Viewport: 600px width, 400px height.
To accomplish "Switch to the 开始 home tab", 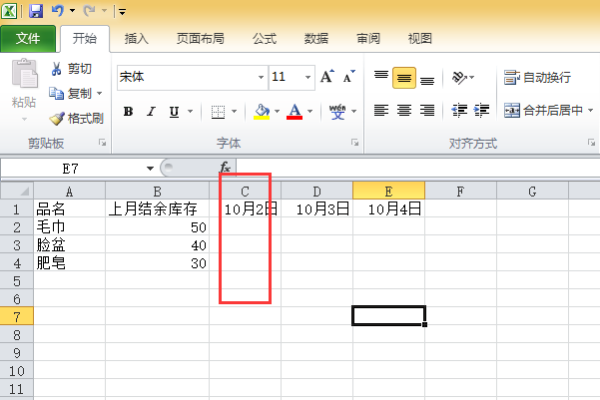I will (85, 38).
